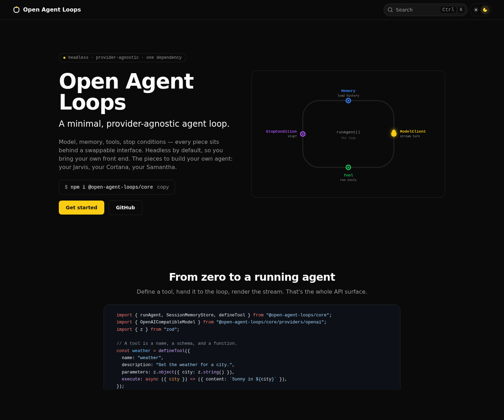
Task: Select the npm i @open-agent-loops/core text
Action: tap(112, 187)
